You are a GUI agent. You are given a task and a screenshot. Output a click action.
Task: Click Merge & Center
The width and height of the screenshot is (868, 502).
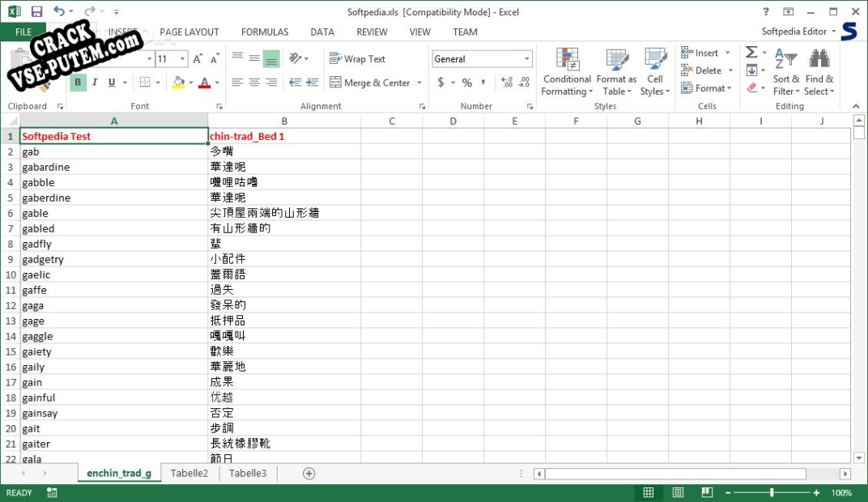(370, 83)
